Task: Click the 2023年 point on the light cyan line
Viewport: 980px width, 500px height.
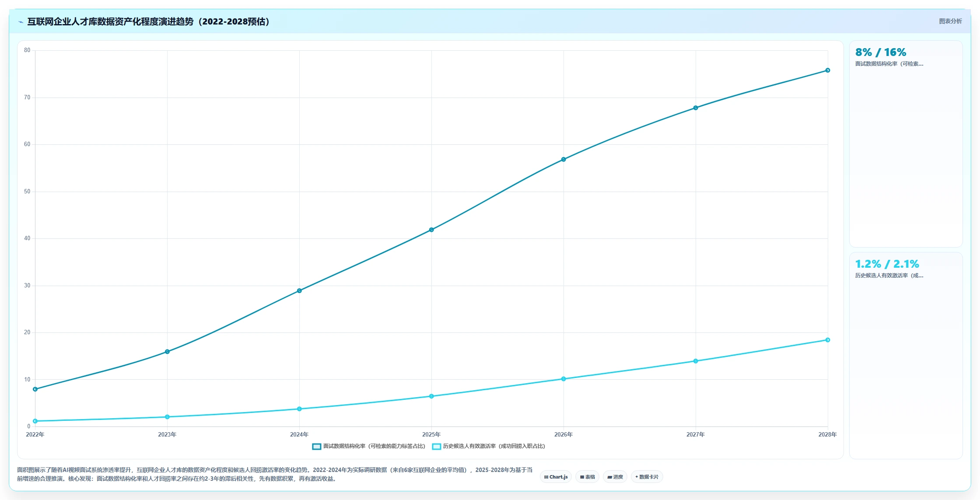Action: click(167, 417)
